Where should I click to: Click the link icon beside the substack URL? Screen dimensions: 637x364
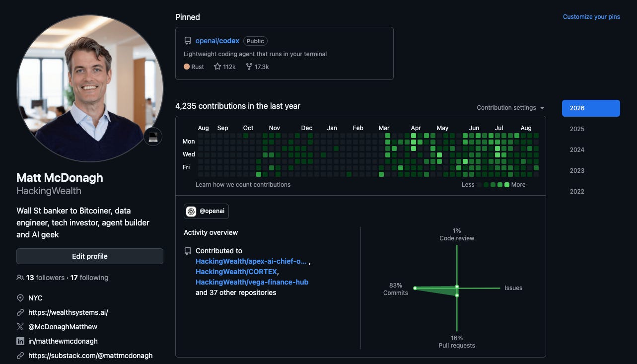point(20,356)
